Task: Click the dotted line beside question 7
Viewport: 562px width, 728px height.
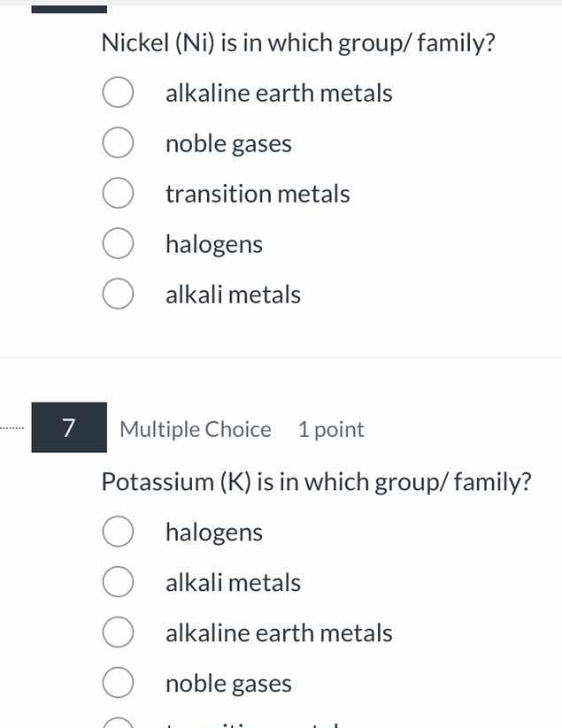Action: click(x=11, y=428)
